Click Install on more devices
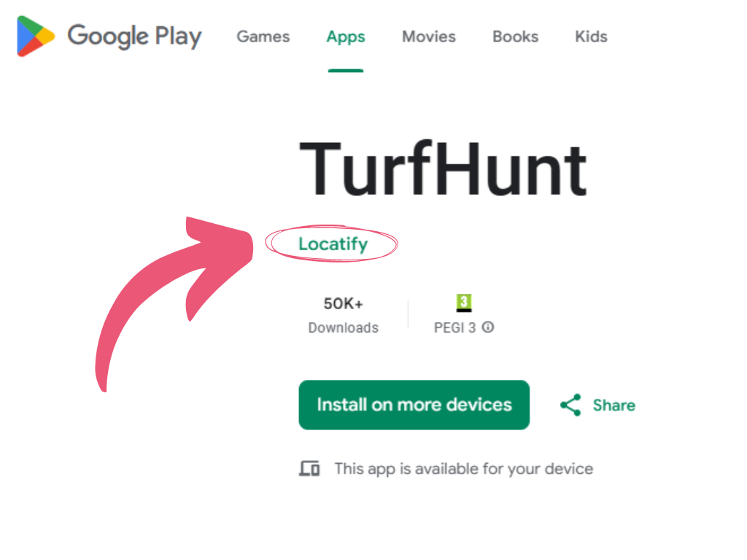Image resolution: width=747 pixels, height=560 pixels. click(x=414, y=405)
